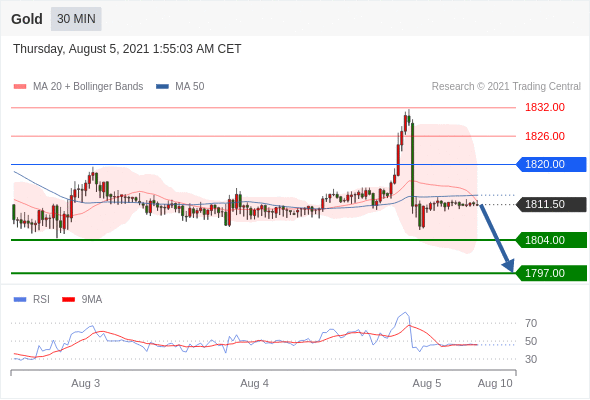Click the RSI 50 level label
The image size is (590, 400).
pos(531,341)
